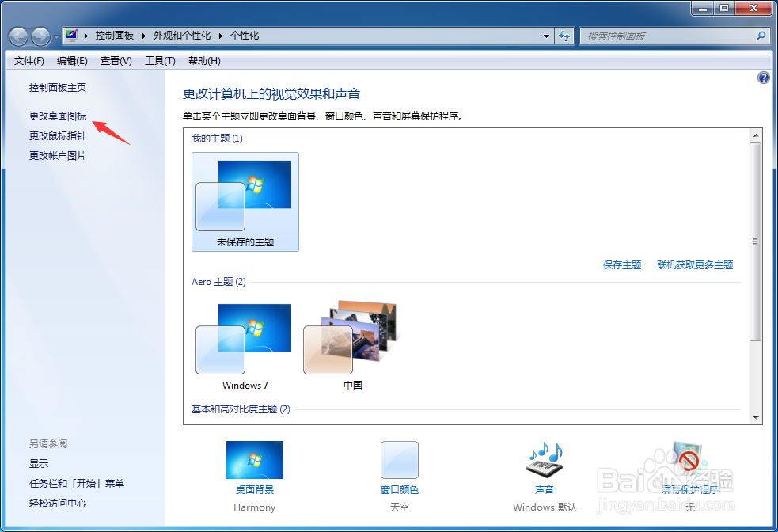
Task: Click the Control Panel icon in address bar
Action: tap(73, 36)
